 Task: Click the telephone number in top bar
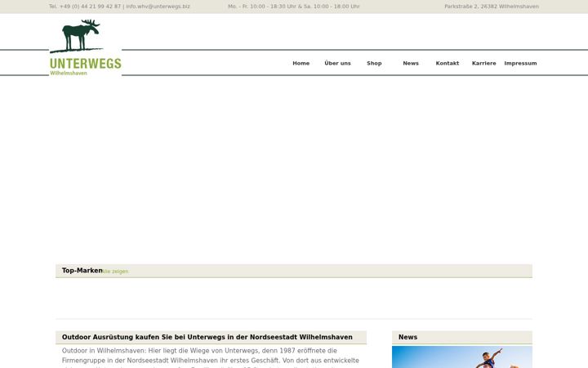coord(85,7)
